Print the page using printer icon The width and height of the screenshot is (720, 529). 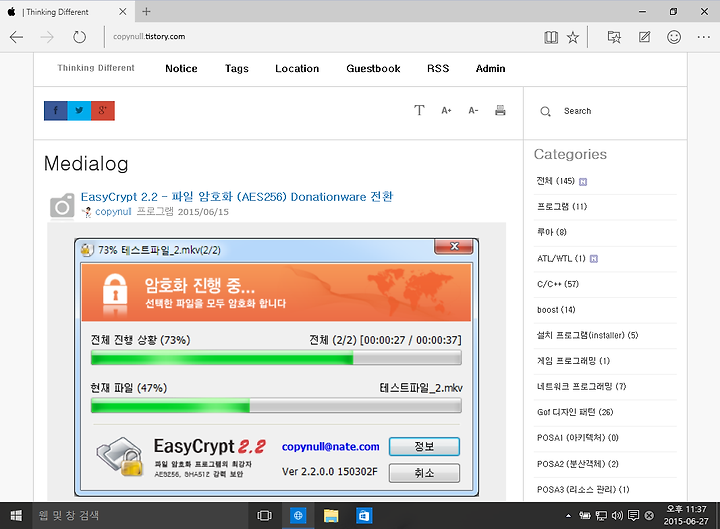click(500, 110)
